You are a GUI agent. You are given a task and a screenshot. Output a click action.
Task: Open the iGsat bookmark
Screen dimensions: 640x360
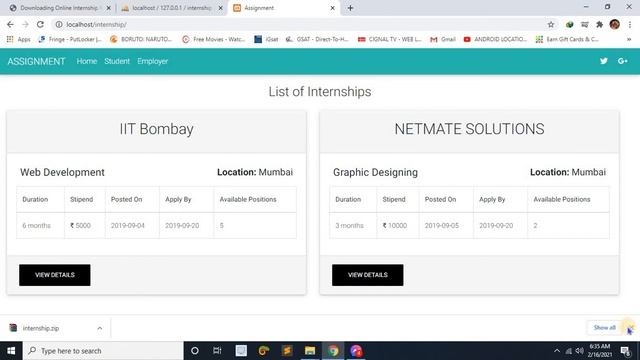[266, 39]
